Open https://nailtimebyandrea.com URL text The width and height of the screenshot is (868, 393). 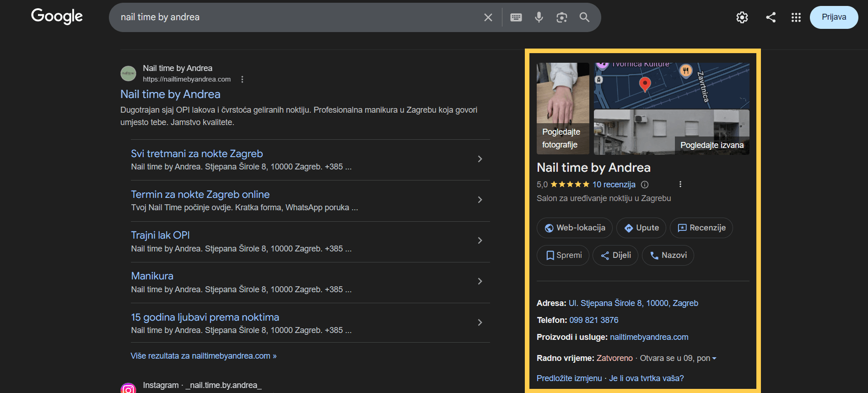click(187, 79)
